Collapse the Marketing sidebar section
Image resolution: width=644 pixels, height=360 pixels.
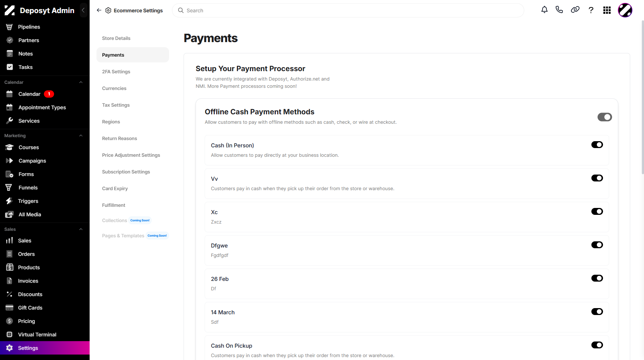[81, 136]
